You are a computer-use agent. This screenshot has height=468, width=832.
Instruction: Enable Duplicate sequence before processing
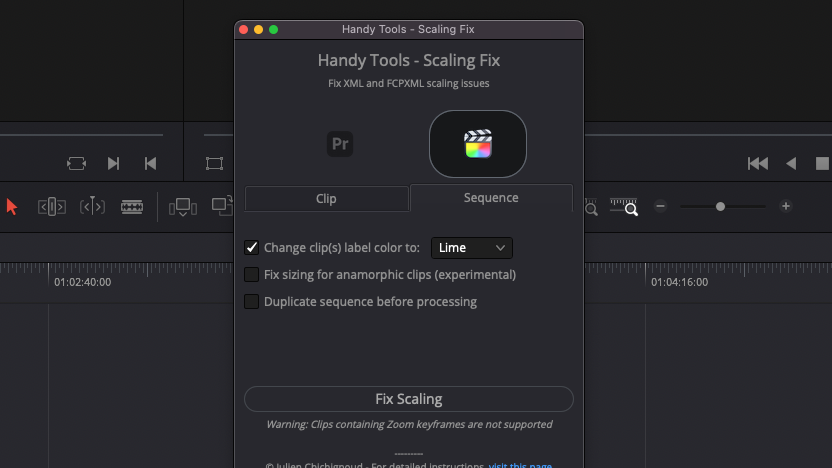tap(252, 301)
